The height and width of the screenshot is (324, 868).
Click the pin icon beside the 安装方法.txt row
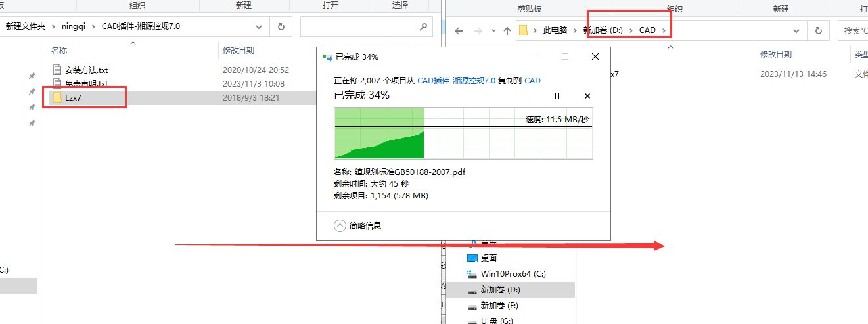click(32, 76)
